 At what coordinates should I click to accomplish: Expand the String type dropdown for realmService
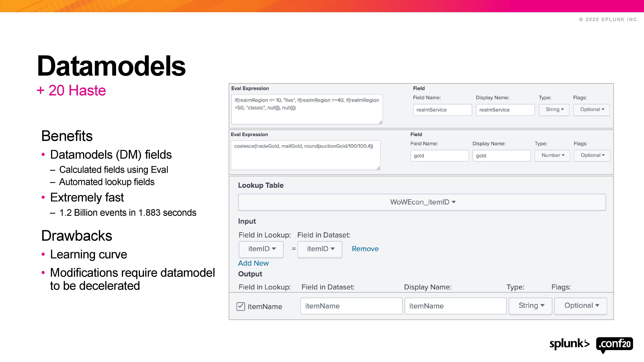click(554, 110)
